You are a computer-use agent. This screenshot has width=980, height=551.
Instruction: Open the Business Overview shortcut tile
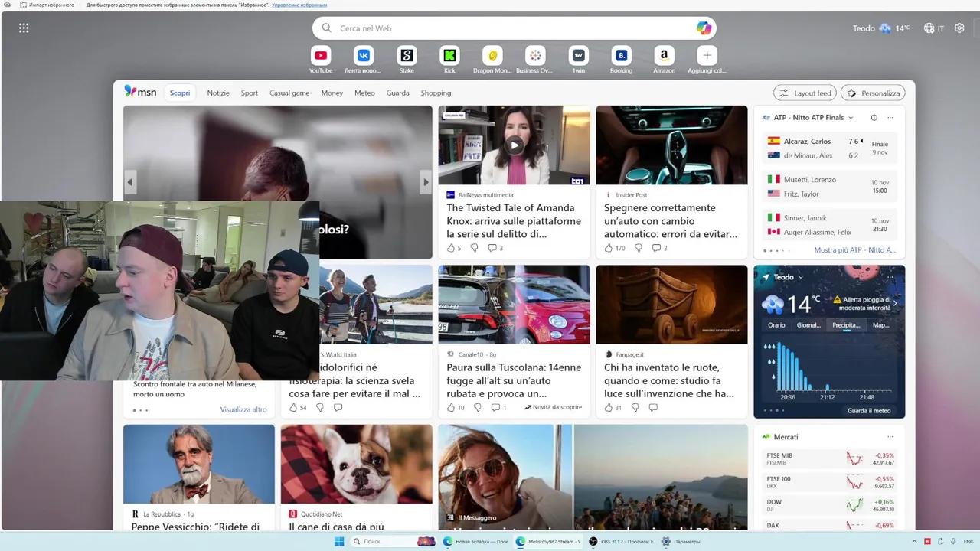point(535,60)
